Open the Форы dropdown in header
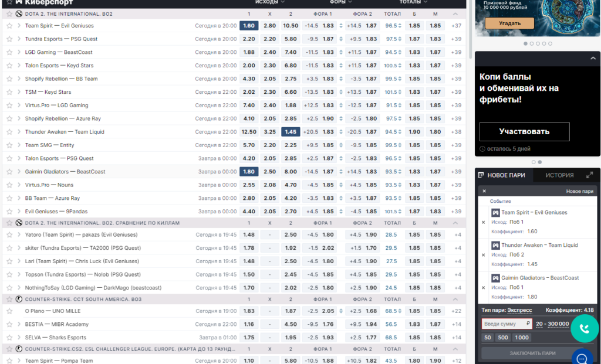This screenshot has height=364, width=601. (341, 2)
